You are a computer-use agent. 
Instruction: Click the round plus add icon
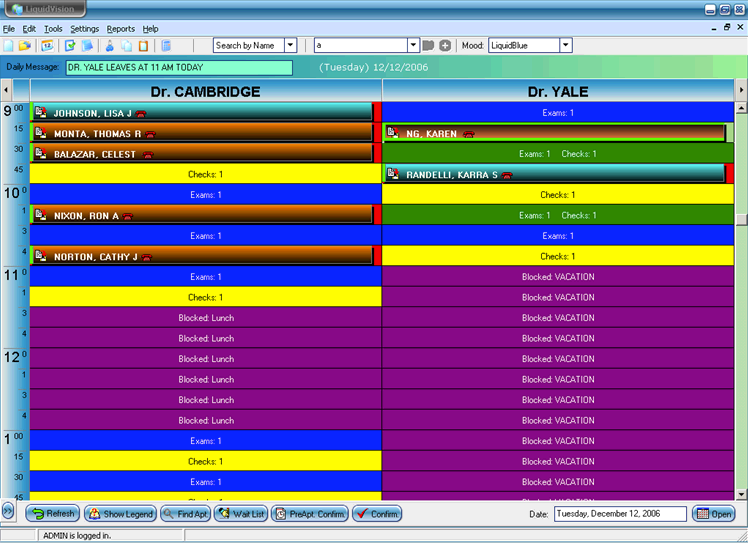[445, 45]
